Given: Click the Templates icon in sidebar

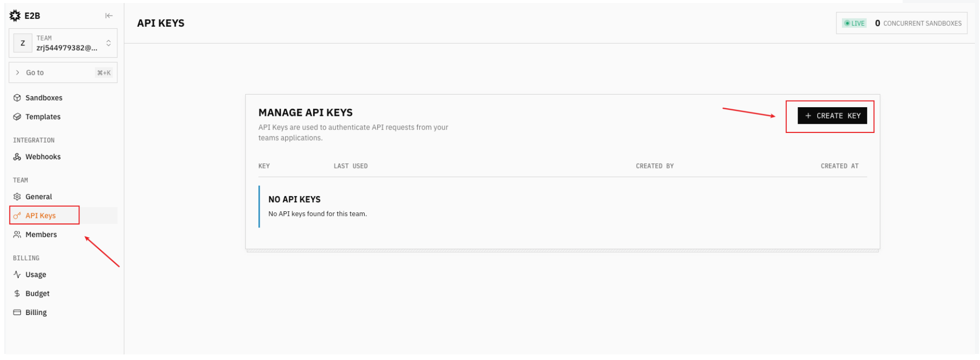Looking at the screenshot, I should coord(17,117).
